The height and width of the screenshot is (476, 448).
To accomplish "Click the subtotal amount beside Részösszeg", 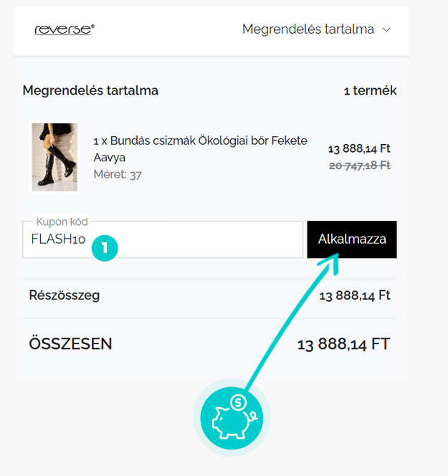I will click(x=355, y=295).
